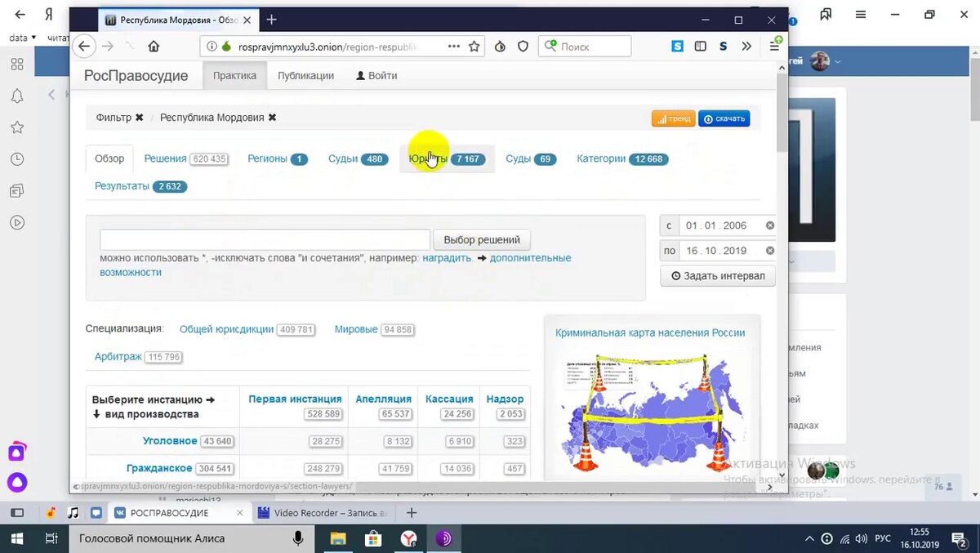Switch to Video Recorder tab in Yandex Browser

pyautogui.click(x=323, y=513)
